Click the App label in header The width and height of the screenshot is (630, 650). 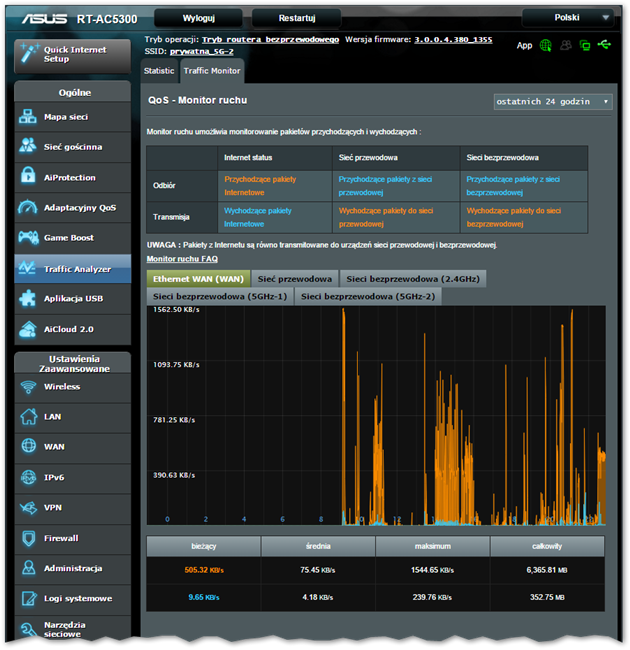click(x=524, y=46)
